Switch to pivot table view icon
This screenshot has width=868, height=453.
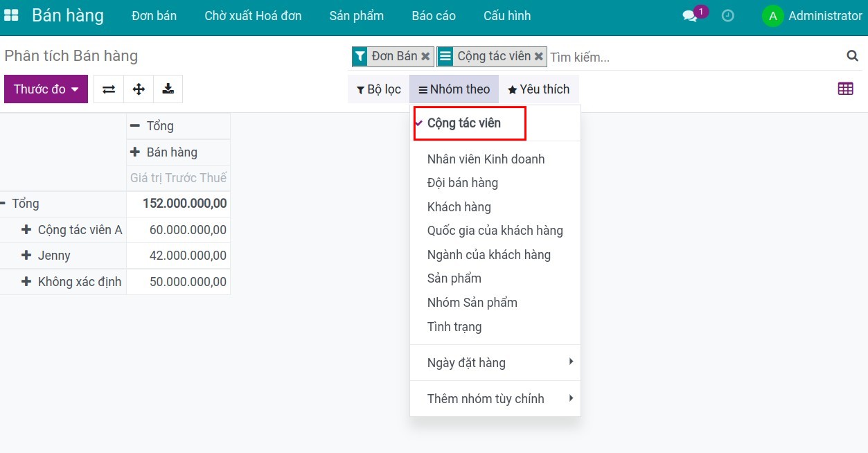(x=845, y=89)
